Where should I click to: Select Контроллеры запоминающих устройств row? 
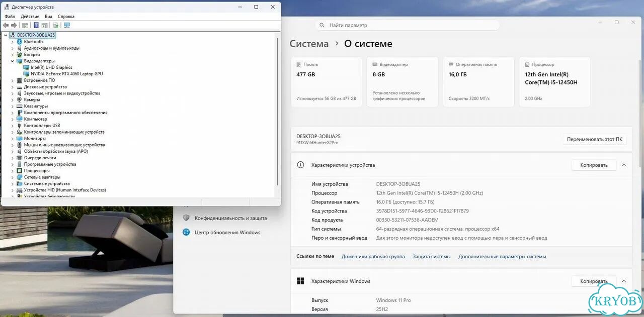64,132
